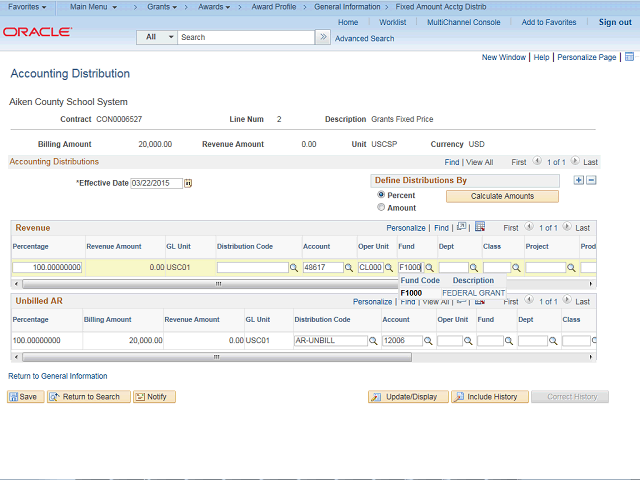This screenshot has height=480, width=640.
Task: Look up Revenue Project value
Action: [x=571, y=268]
